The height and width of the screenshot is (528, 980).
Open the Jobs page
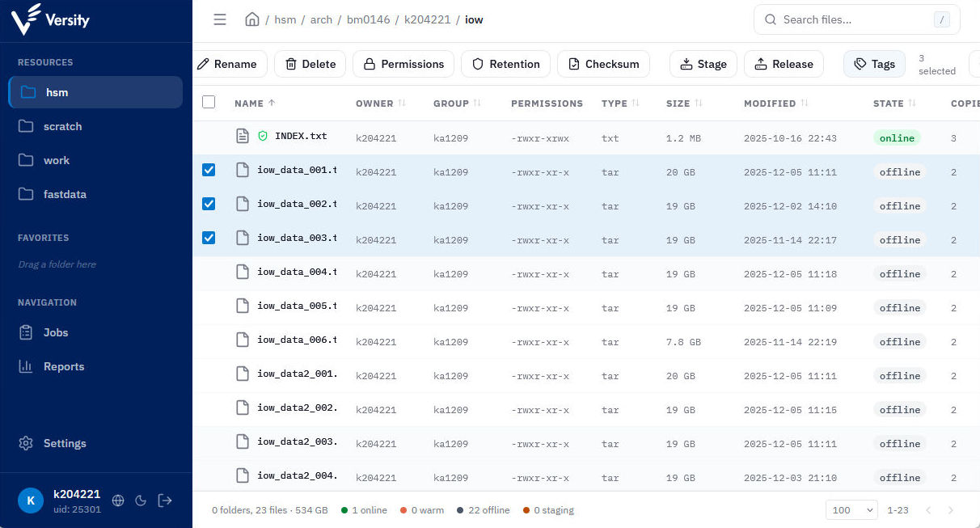pyautogui.click(x=95, y=332)
